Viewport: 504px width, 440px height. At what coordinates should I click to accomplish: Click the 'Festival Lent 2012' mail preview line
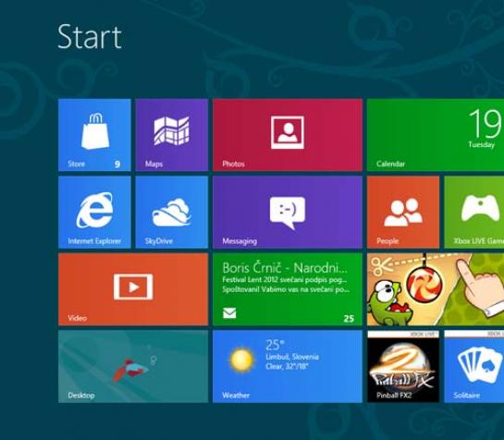(x=285, y=279)
